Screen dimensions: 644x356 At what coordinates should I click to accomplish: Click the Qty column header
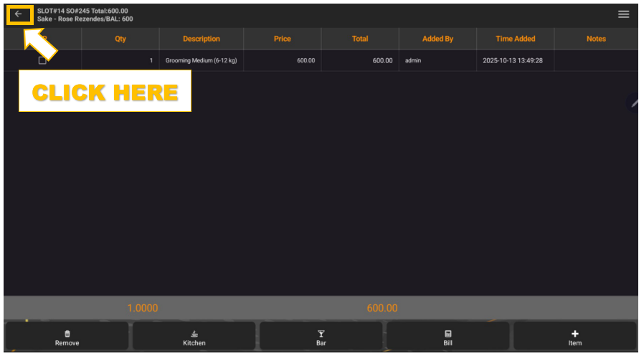120,39
